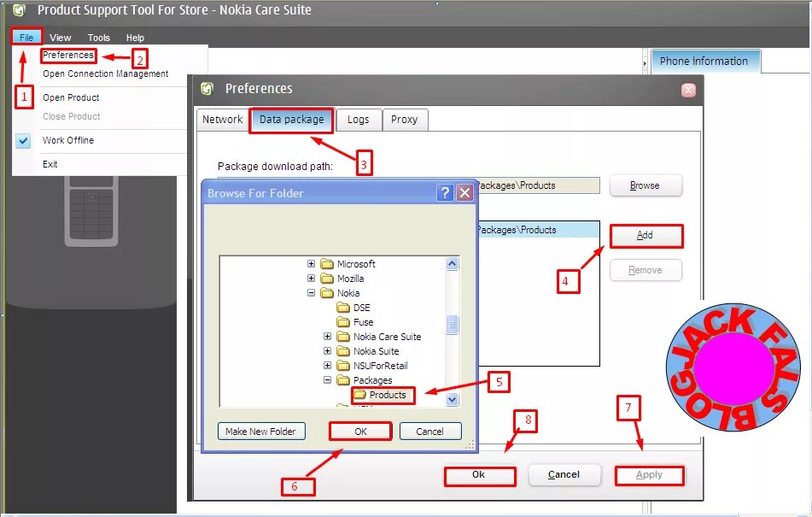812x517 pixels.
Task: Click the side panel collapse arrow
Action: pyautogui.click(x=645, y=63)
